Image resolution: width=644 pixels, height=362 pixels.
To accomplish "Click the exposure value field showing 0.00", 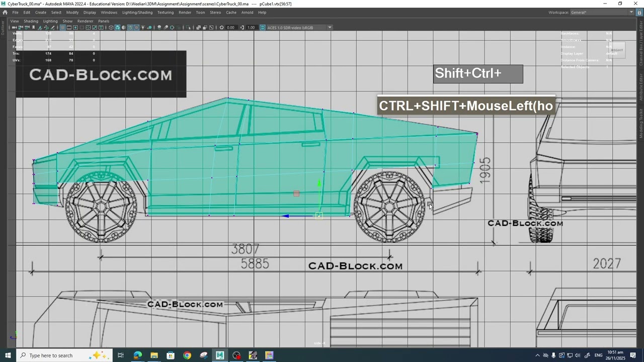I will pos(230,27).
